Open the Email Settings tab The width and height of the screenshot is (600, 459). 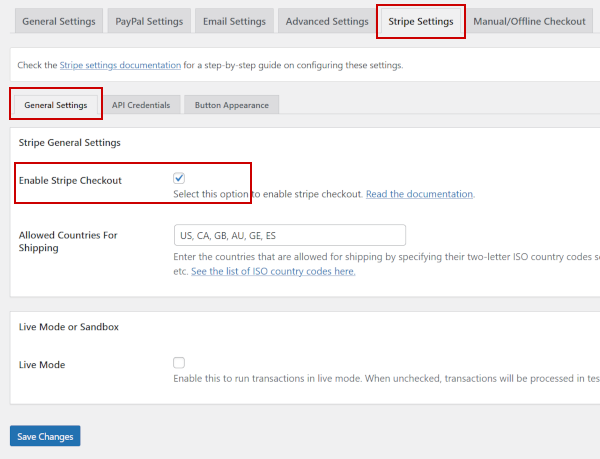pyautogui.click(x=235, y=21)
